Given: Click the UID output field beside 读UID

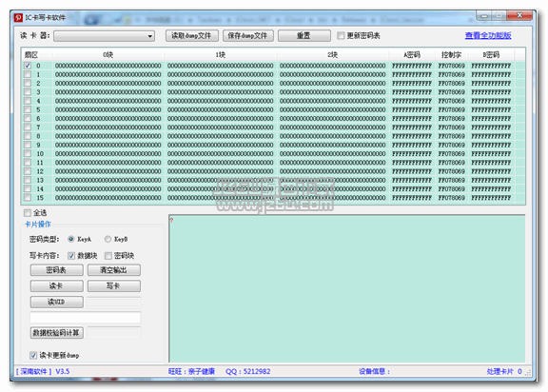Looking at the screenshot, I should pos(114,303).
